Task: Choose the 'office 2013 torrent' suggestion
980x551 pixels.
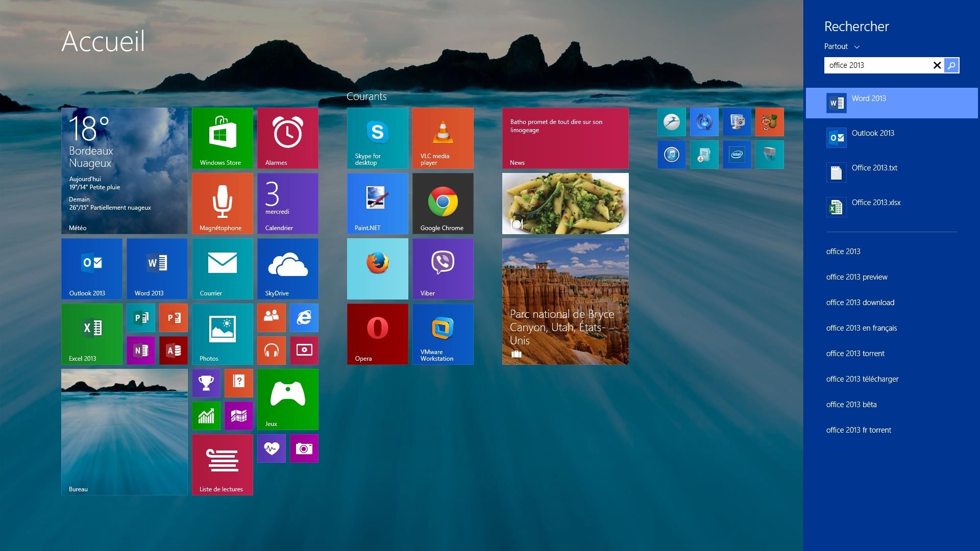Action: 855,354
